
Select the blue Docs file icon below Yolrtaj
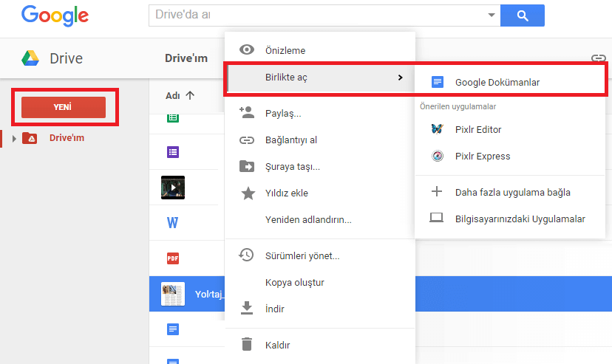pyautogui.click(x=173, y=329)
